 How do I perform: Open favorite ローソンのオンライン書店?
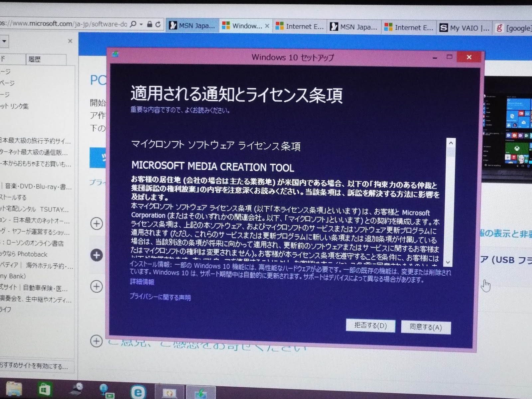coord(32,243)
